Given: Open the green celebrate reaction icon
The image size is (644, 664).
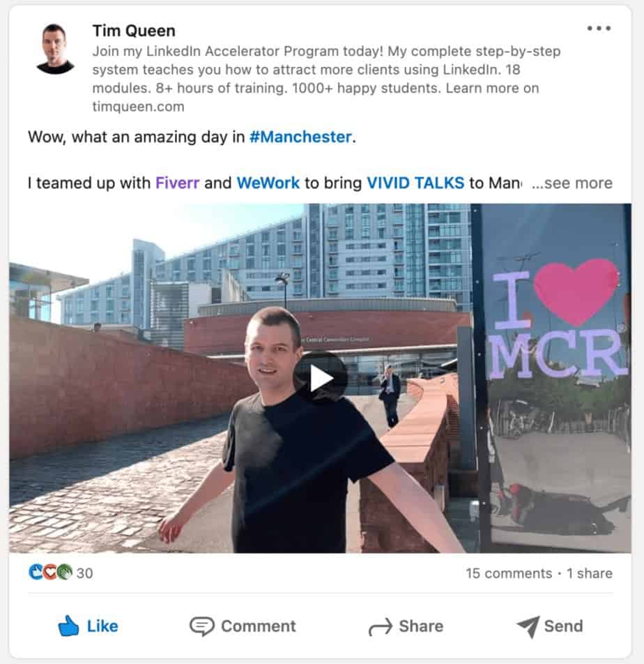Looking at the screenshot, I should (64, 573).
